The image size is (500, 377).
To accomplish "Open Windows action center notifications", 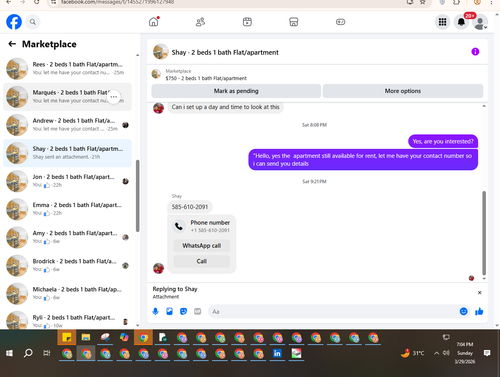I will pos(487,353).
